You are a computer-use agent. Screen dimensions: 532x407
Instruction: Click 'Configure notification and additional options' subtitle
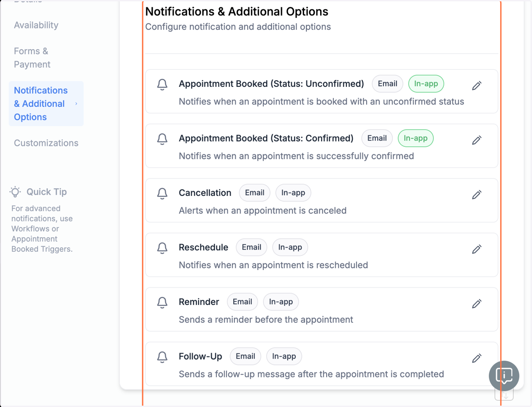coord(238,27)
